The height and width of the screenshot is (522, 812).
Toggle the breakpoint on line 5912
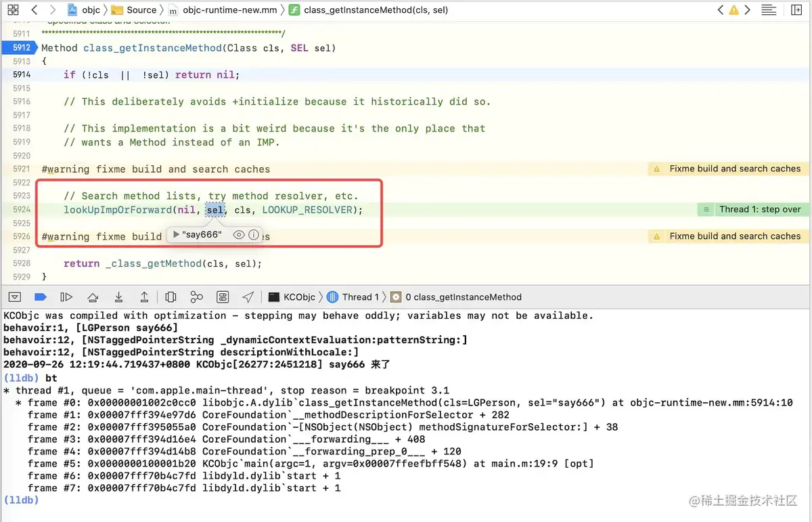tap(19, 47)
